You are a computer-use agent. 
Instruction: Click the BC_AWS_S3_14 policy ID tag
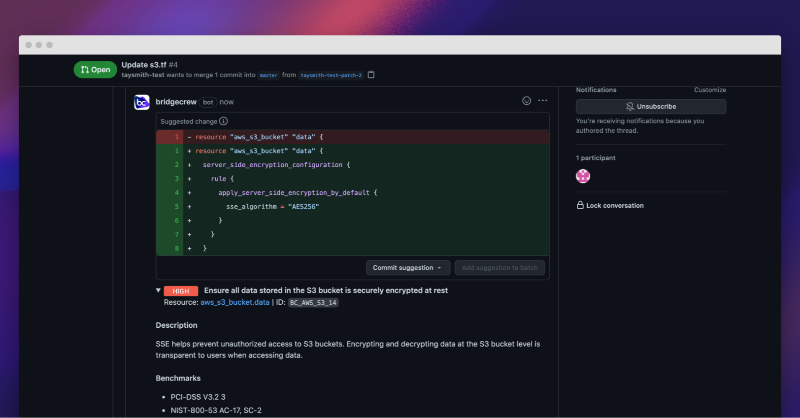point(313,303)
